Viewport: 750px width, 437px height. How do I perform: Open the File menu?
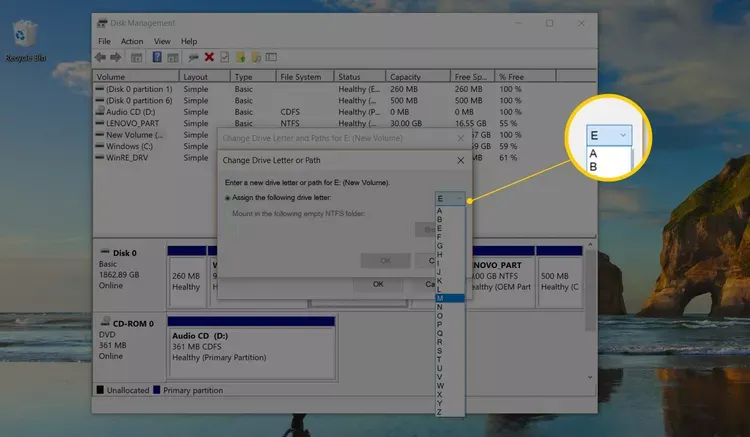click(105, 42)
